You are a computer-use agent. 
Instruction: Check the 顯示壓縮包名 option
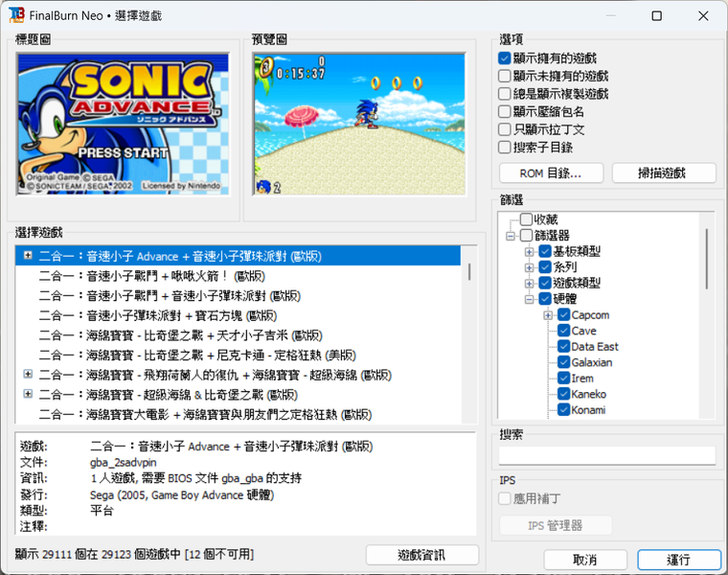504,111
